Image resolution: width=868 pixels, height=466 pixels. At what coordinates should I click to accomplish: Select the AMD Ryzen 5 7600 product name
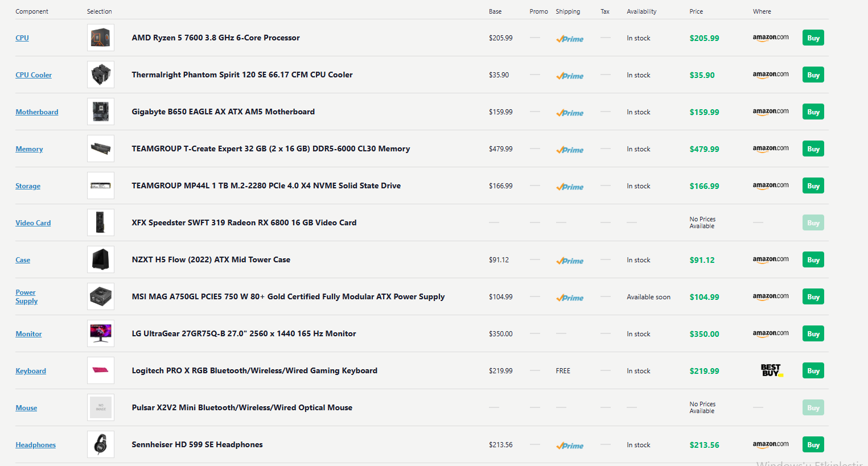tap(216, 38)
